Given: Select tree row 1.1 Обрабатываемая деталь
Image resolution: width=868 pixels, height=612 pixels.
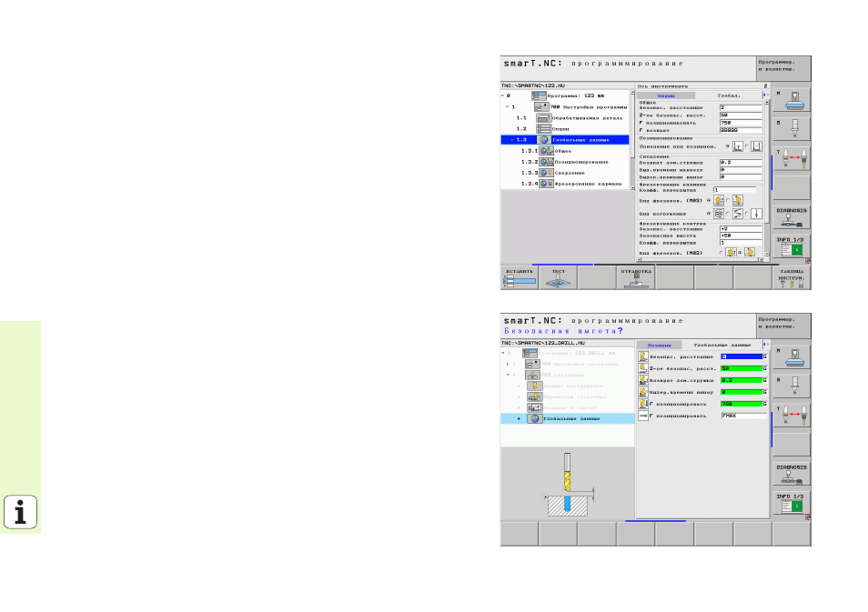Looking at the screenshot, I should 565,118.
